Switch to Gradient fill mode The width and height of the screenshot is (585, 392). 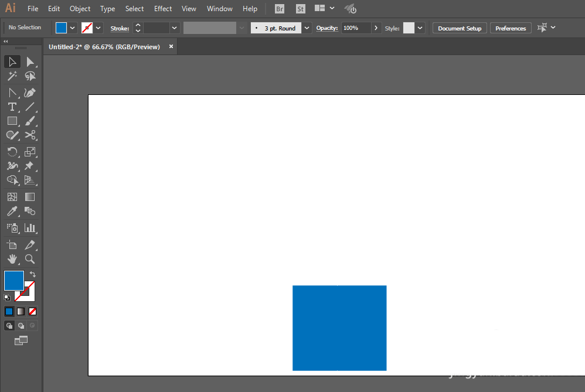coord(21,312)
